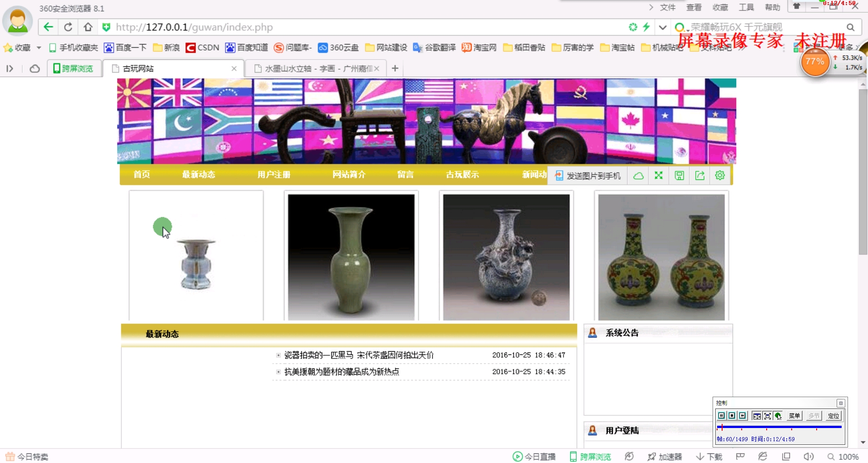Image resolution: width=868 pixels, height=463 pixels.
Task: Open the small blue-gray vase thumbnail
Action: pos(196,256)
